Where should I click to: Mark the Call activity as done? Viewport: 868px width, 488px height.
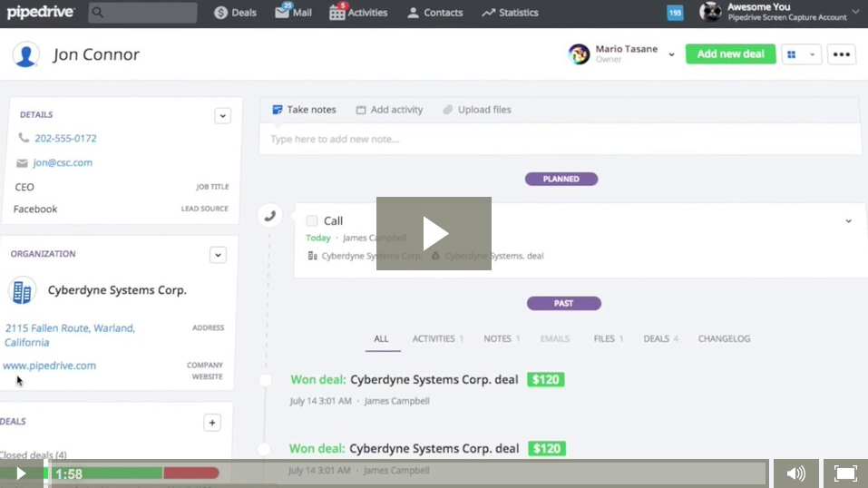tap(312, 220)
